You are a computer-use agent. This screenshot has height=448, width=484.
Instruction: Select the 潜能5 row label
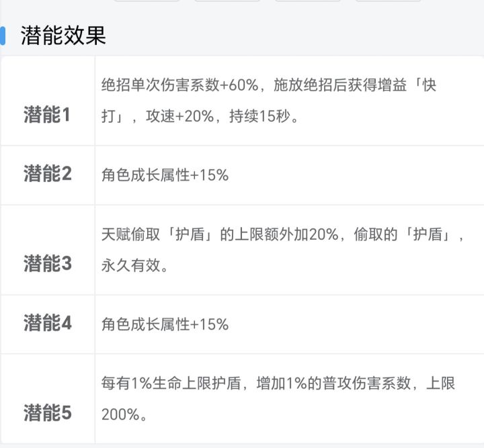(47, 412)
